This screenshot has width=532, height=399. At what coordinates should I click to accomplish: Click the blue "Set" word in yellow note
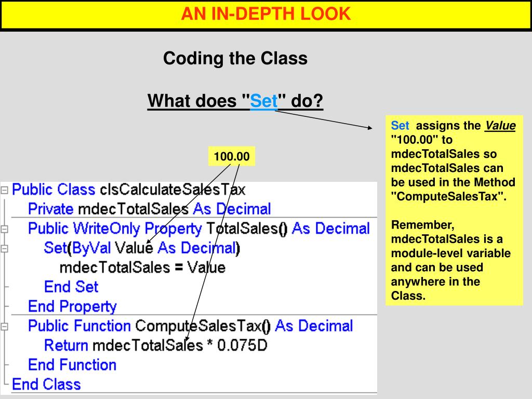pyautogui.click(x=400, y=126)
